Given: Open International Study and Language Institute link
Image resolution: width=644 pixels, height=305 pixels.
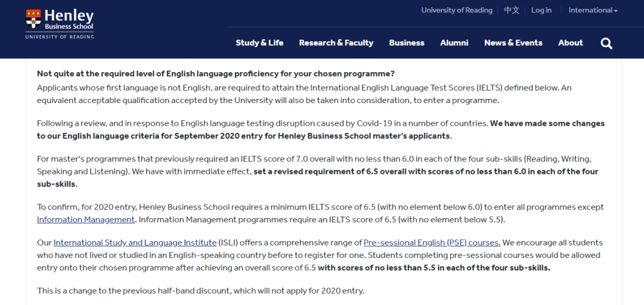Looking at the screenshot, I should [x=135, y=242].
